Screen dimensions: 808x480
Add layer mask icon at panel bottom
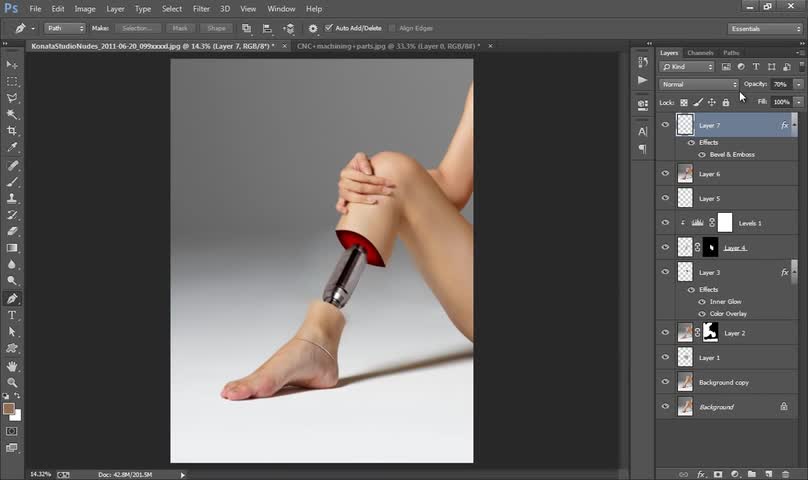(718, 474)
